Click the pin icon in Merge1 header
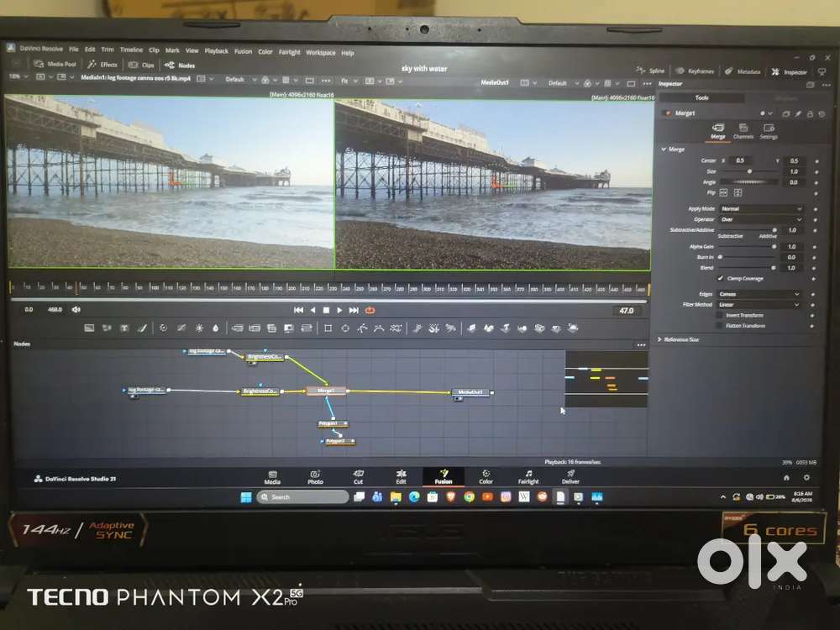The image size is (840, 630). pyautogui.click(x=798, y=113)
